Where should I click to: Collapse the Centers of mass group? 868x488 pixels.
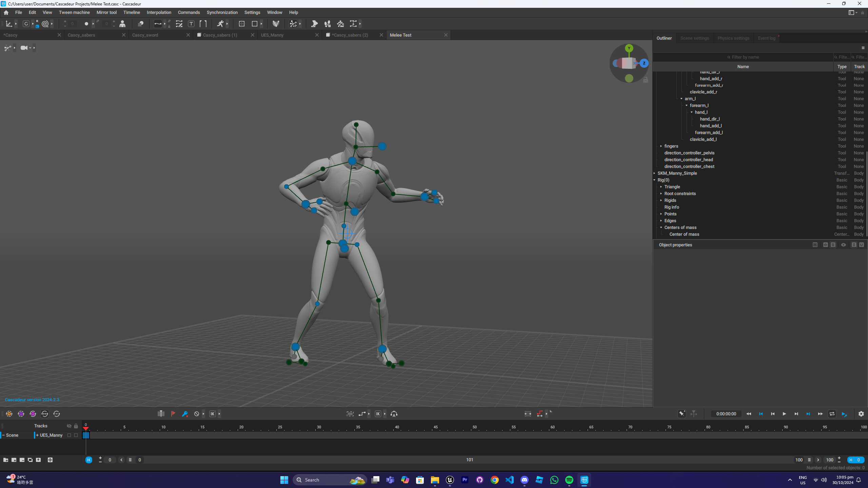tap(661, 227)
